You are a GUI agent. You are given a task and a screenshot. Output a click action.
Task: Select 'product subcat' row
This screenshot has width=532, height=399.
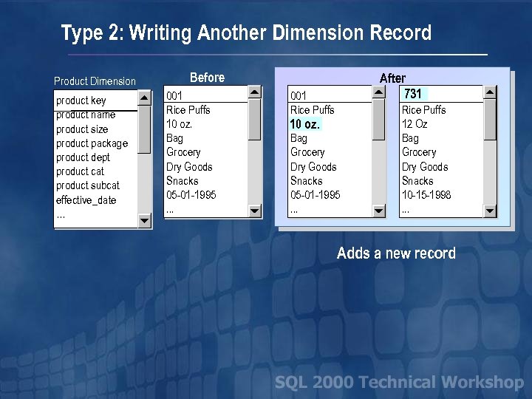click(x=88, y=185)
